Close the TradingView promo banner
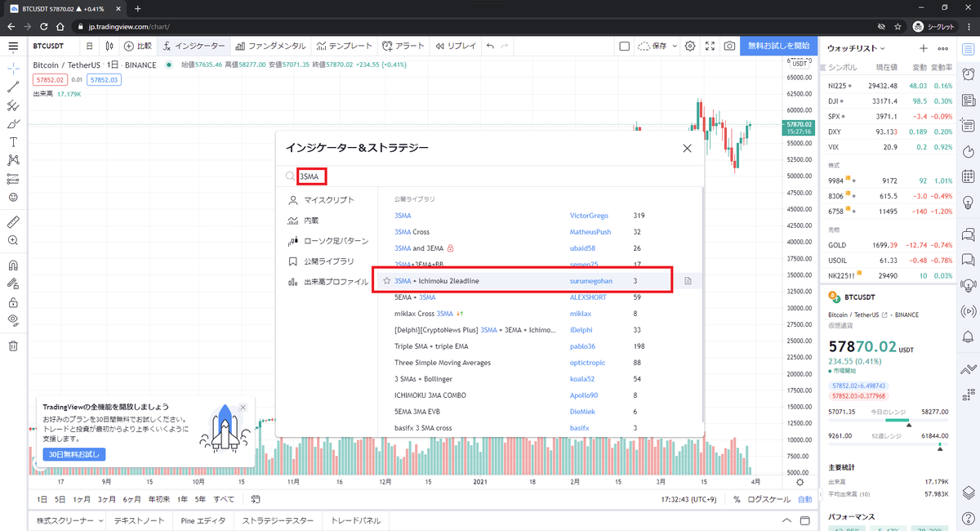980x531 pixels. pos(243,408)
